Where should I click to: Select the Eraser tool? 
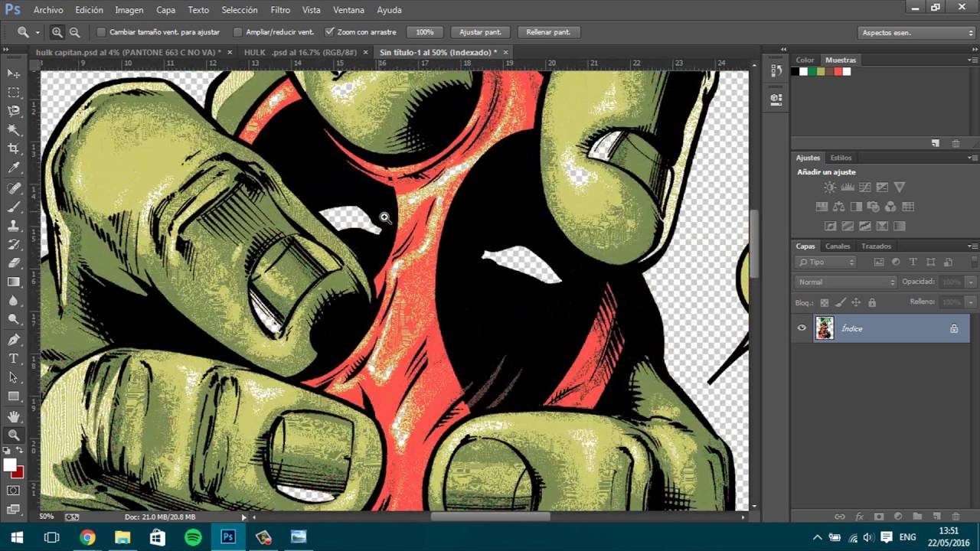14,263
